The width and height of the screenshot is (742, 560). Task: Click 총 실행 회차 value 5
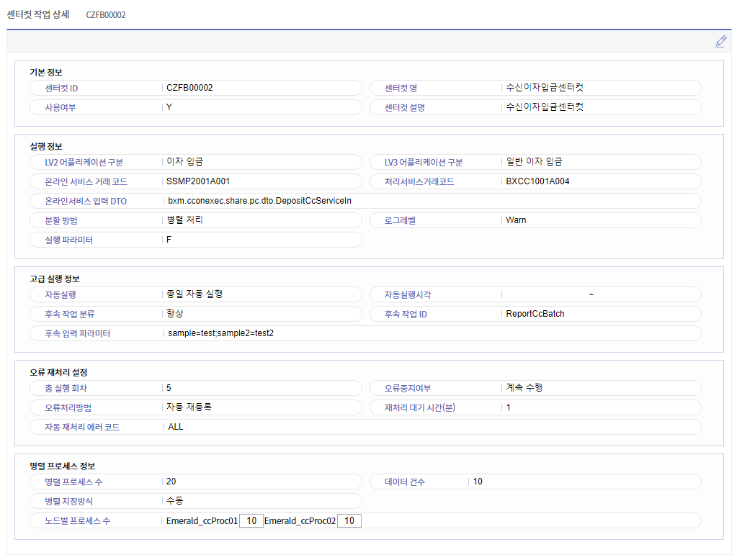click(x=169, y=388)
